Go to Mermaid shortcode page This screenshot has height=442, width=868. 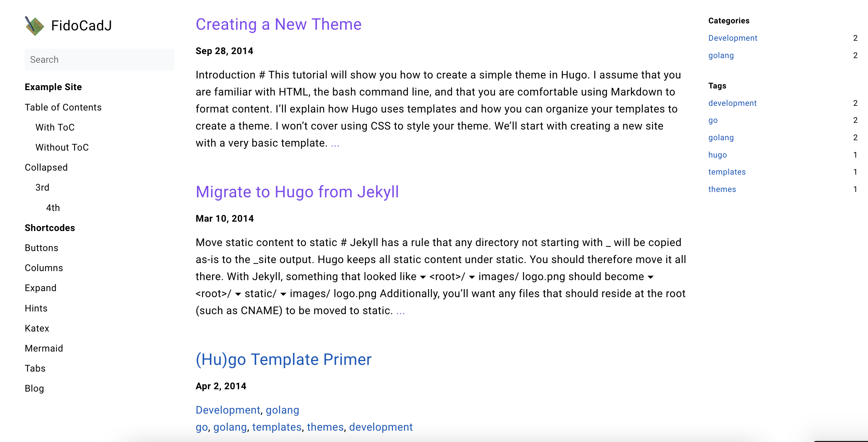coord(44,348)
